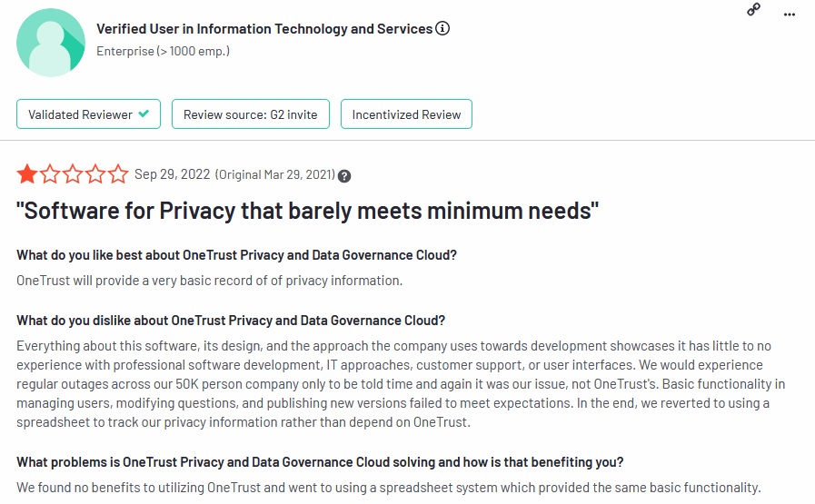Click the "What do you dislike" heading
The height and width of the screenshot is (504, 815).
[x=231, y=320]
